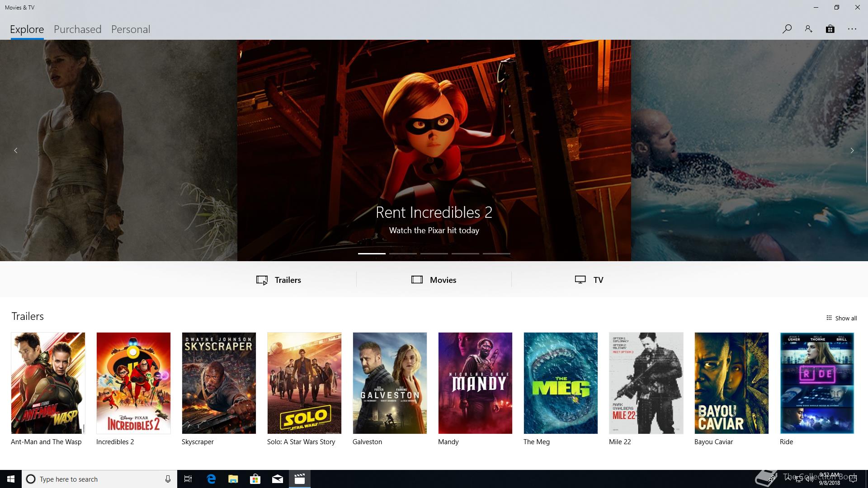This screenshot has width=868, height=488.
Task: Open Solo: A Star Wars Story poster
Action: (304, 383)
